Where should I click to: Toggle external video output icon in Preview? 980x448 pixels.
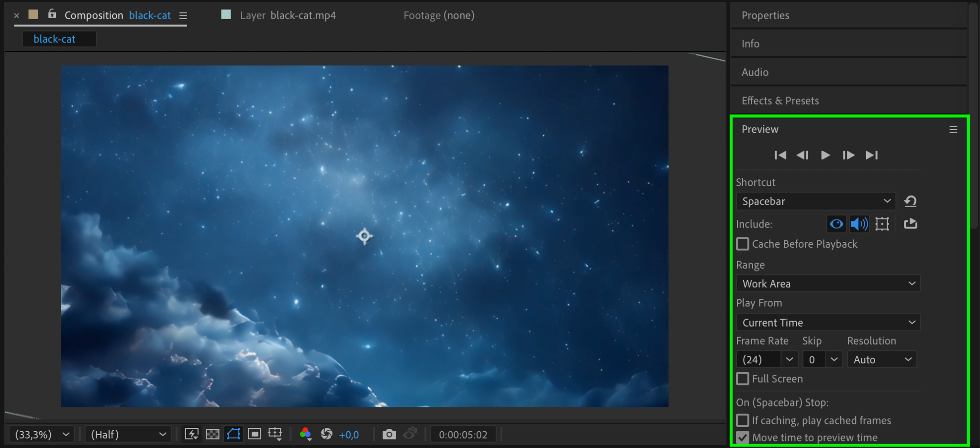[x=910, y=224]
